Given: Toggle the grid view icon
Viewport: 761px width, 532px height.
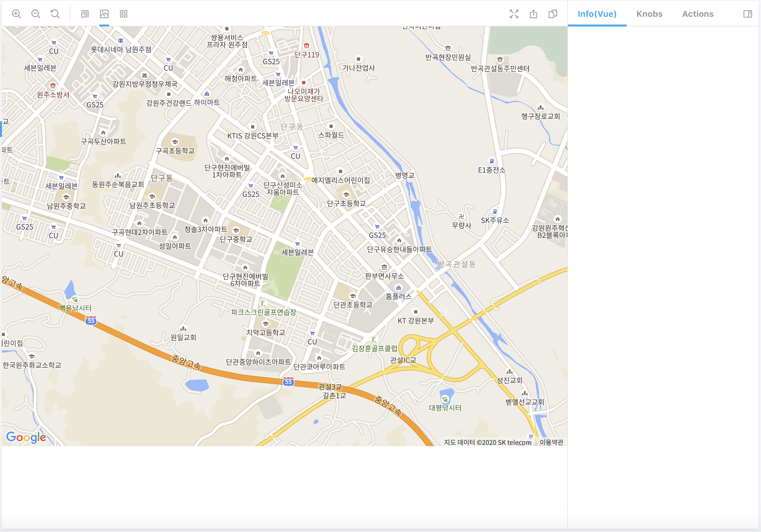Looking at the screenshot, I should click(124, 14).
